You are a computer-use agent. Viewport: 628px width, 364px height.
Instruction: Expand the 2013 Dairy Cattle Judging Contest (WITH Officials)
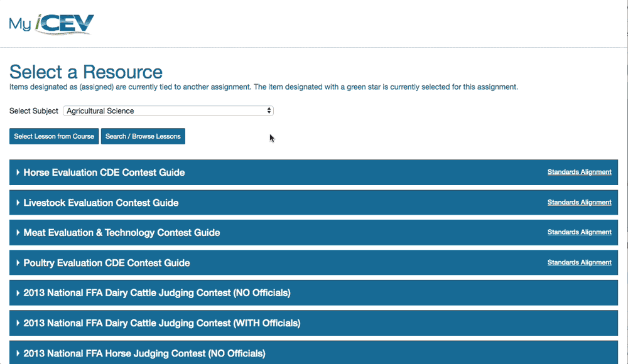pos(167,323)
